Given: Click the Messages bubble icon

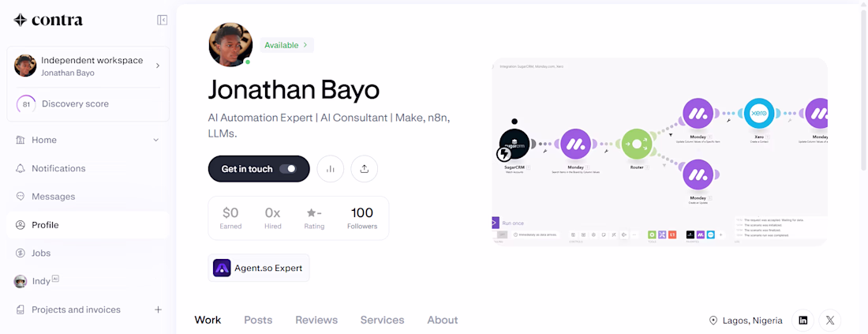Looking at the screenshot, I should point(21,197).
